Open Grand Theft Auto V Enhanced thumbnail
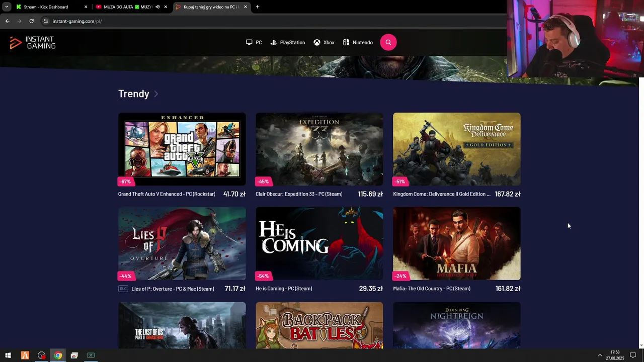 (182, 149)
